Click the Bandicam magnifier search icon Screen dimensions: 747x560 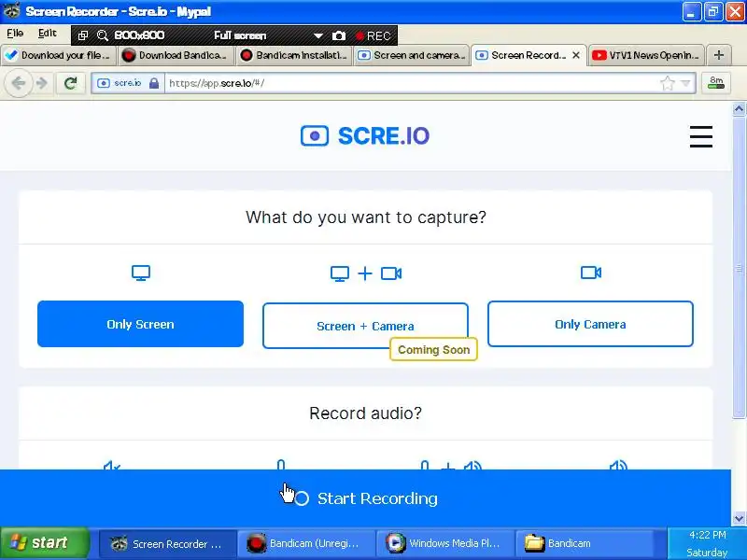[x=103, y=35]
